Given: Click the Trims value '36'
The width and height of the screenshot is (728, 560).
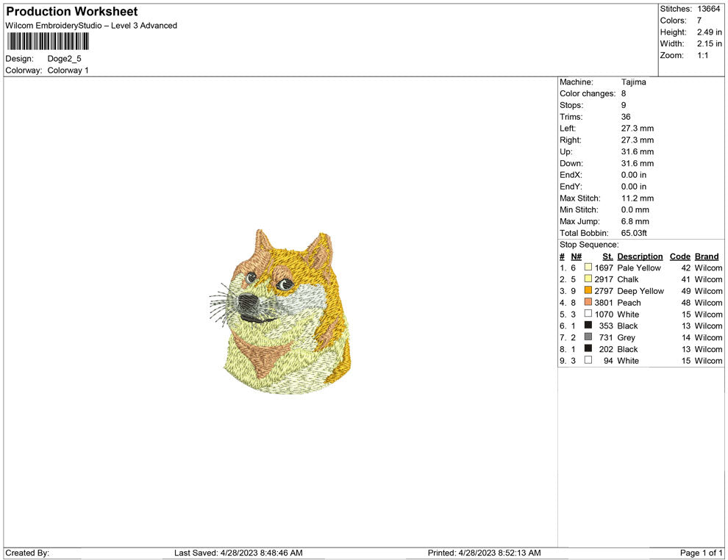Looking at the screenshot, I should (626, 117).
